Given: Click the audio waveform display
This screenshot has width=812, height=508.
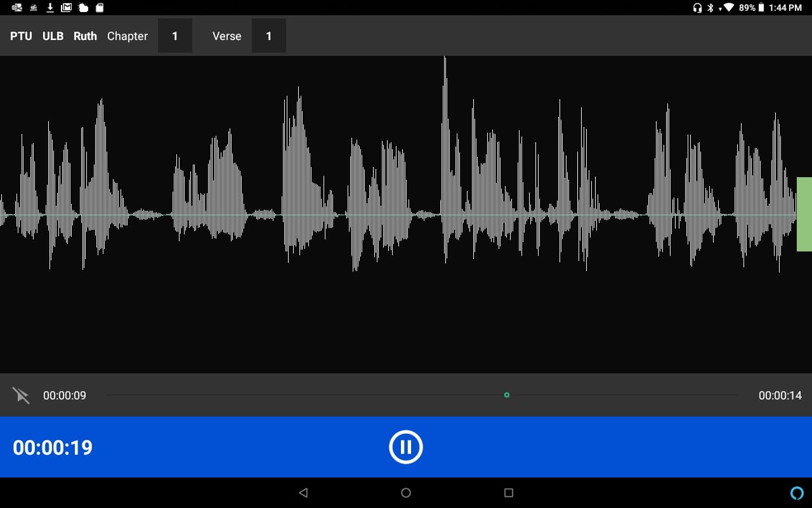Looking at the screenshot, I should [x=406, y=215].
